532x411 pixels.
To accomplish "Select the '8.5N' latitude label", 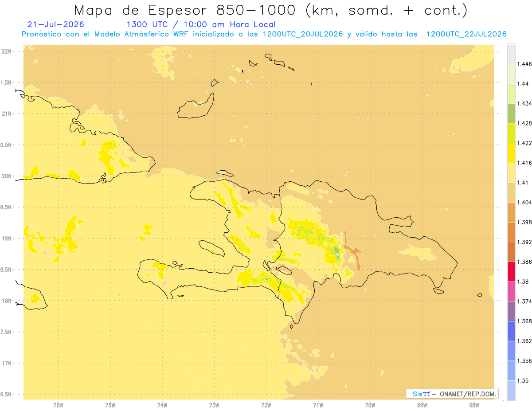I will click(7, 270).
